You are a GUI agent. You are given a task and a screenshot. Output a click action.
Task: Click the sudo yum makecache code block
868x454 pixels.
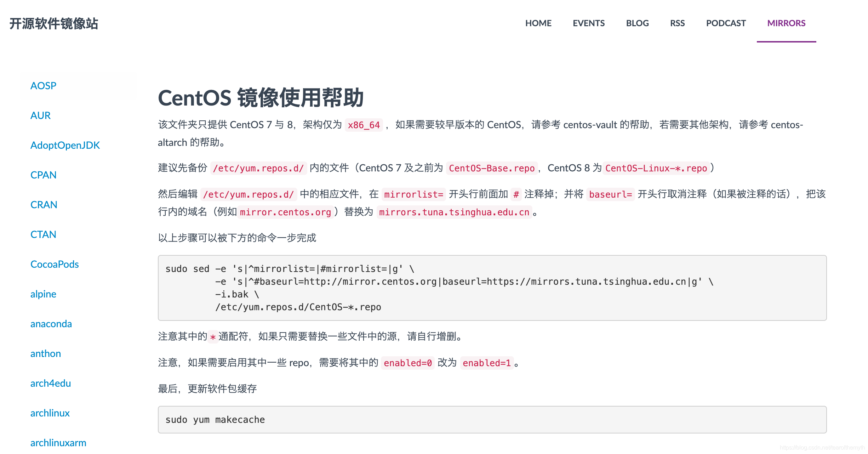coord(492,420)
